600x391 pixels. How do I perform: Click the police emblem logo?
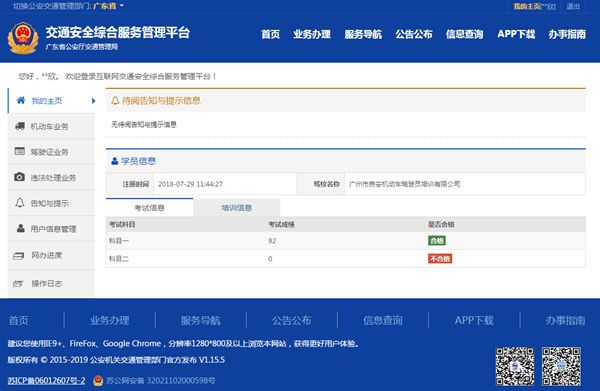23,38
